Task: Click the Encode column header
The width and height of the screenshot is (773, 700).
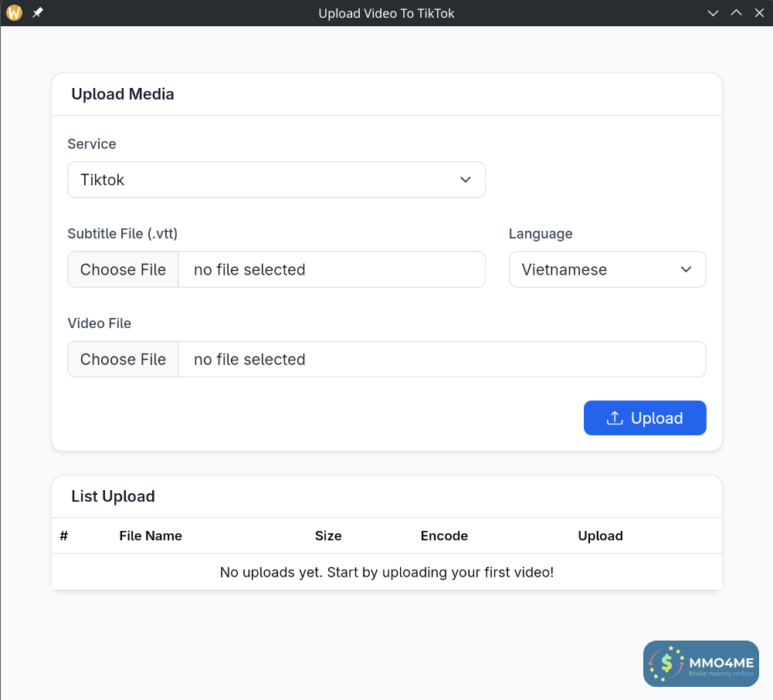Action: pyautogui.click(x=444, y=536)
